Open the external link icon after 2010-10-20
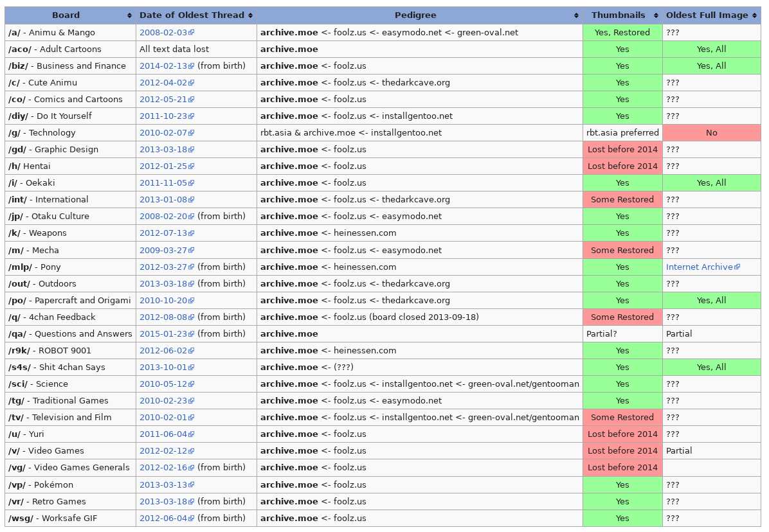Screen dimensions: 769x532 pyautogui.click(x=192, y=300)
